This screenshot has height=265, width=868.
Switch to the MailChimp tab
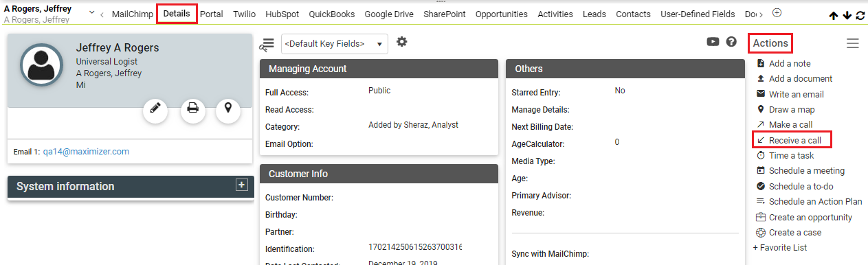pyautogui.click(x=133, y=14)
